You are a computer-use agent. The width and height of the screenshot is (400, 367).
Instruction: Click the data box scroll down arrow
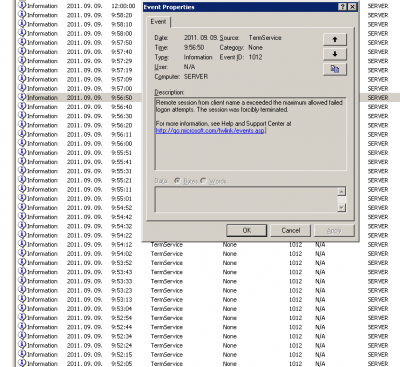click(x=341, y=207)
